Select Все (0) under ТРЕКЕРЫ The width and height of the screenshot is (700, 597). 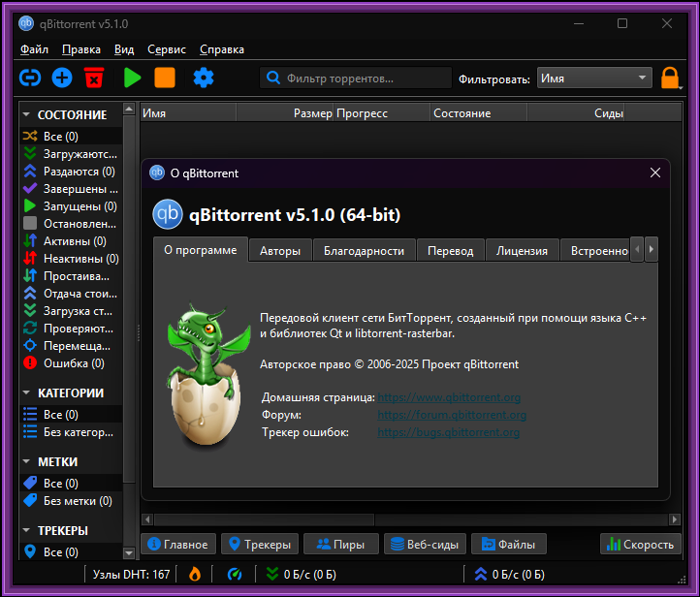click(71, 552)
